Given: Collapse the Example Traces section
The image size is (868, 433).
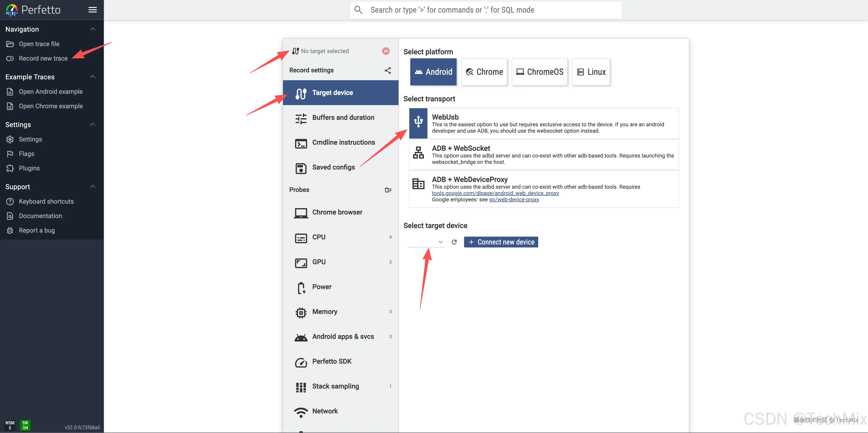Looking at the screenshot, I should tap(92, 77).
